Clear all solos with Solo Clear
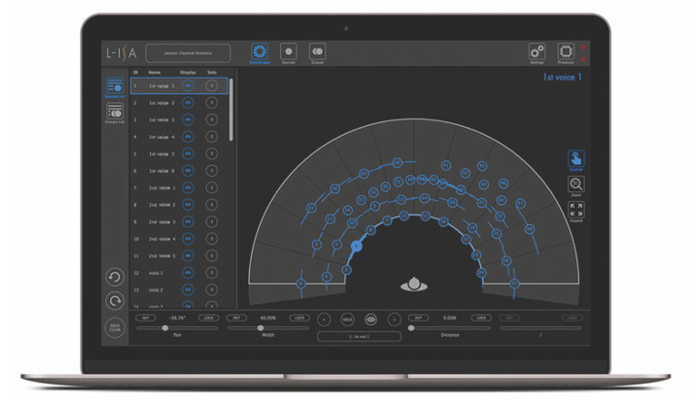 click(115, 328)
